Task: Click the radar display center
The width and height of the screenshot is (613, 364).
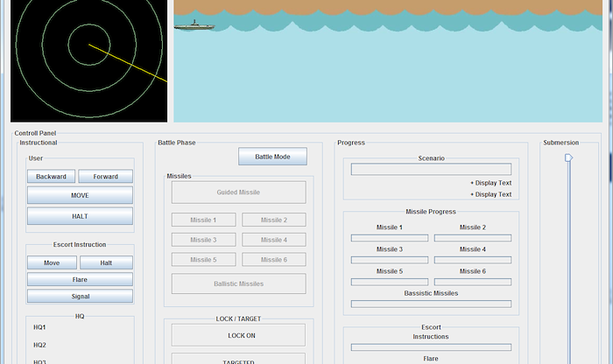Action: click(x=89, y=45)
